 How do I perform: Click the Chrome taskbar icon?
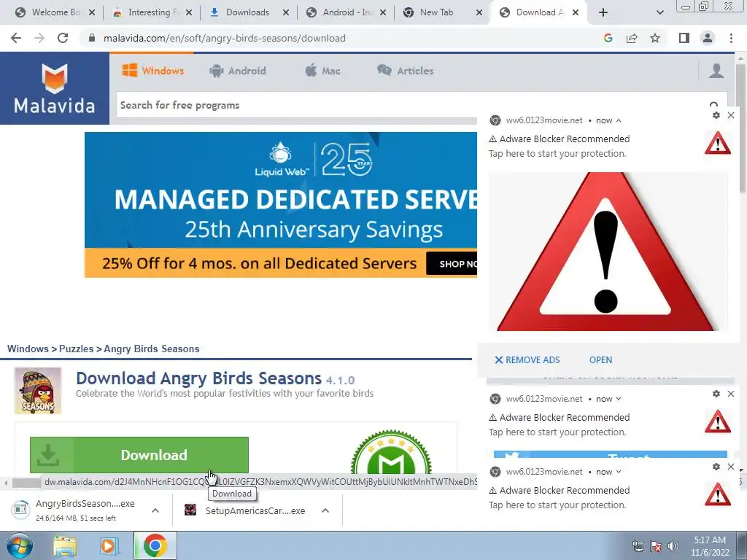coord(155,545)
